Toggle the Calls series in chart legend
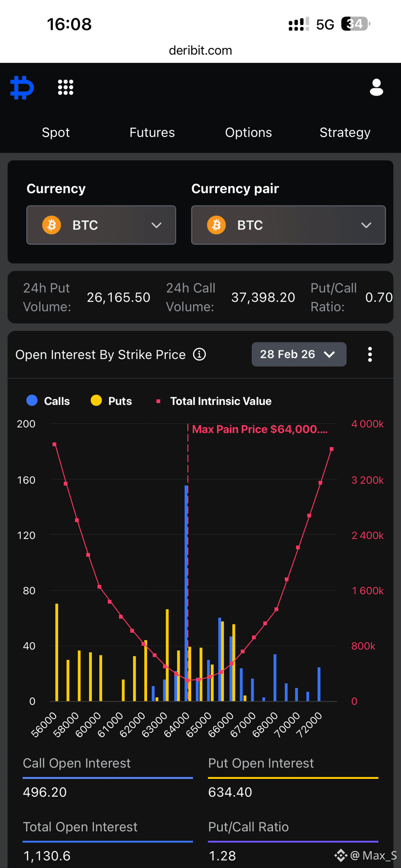 click(x=48, y=401)
